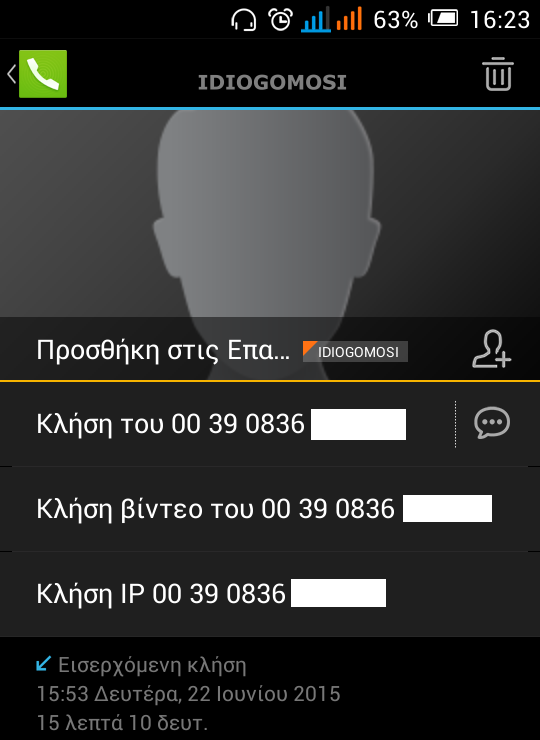Go back using the left chevron arrow
The image size is (540, 740).
(11, 74)
